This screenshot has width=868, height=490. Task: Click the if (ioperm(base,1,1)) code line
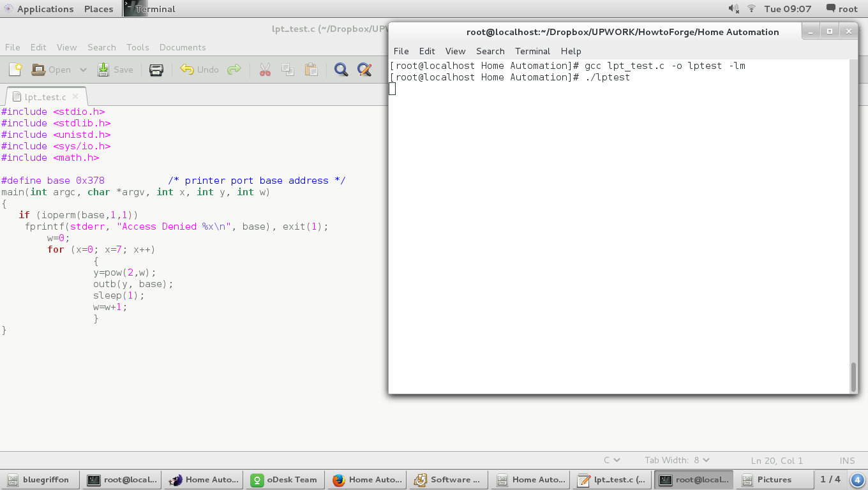pos(78,215)
